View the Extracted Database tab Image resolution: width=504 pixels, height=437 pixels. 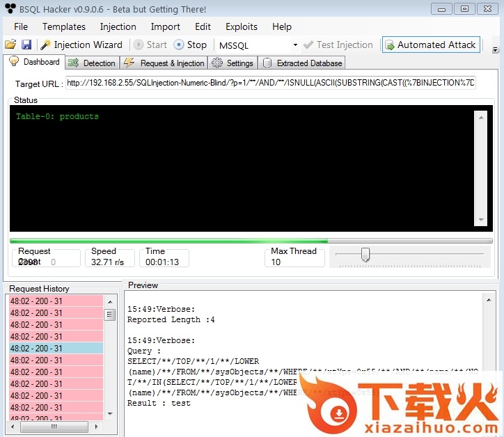(302, 63)
